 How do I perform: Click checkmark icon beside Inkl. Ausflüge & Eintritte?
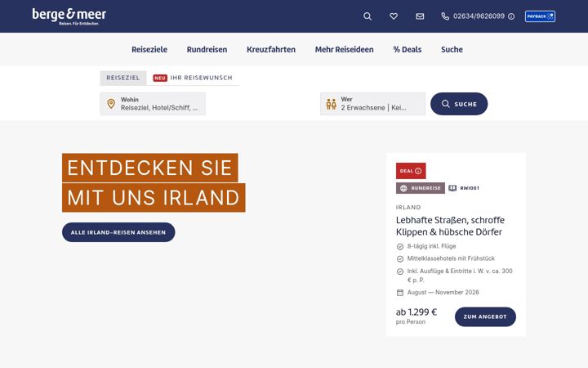point(400,272)
